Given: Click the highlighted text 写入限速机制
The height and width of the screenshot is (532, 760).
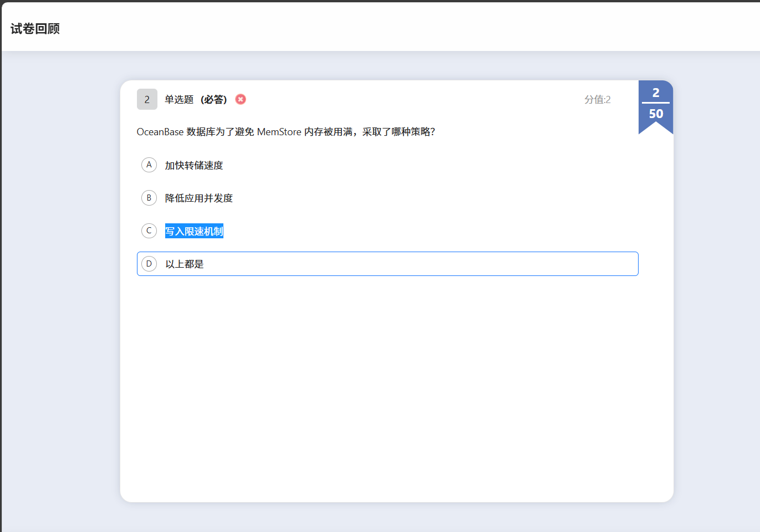Looking at the screenshot, I should click(194, 231).
